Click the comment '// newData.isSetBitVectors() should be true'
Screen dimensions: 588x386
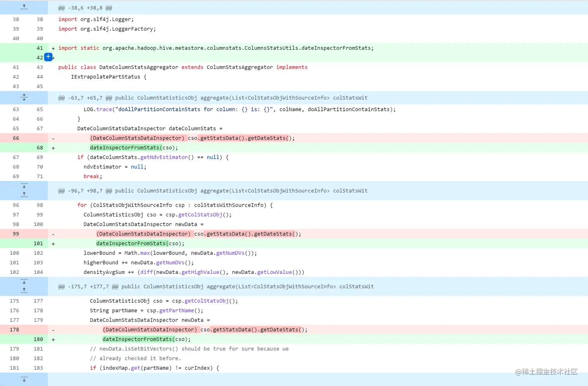[189, 349]
